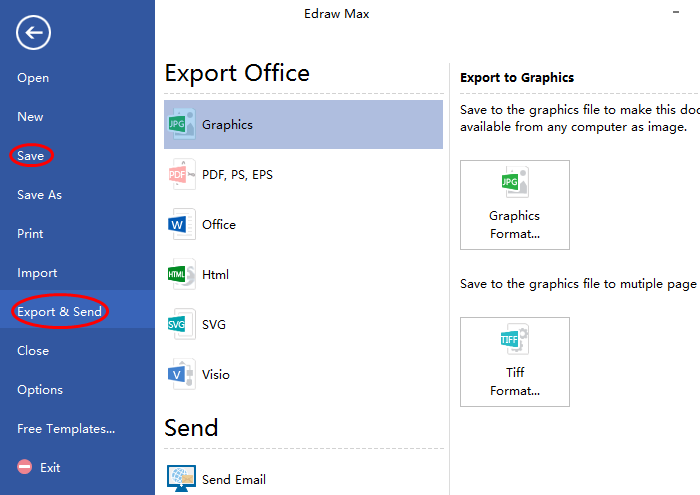Open the Import menu item

coord(37,273)
